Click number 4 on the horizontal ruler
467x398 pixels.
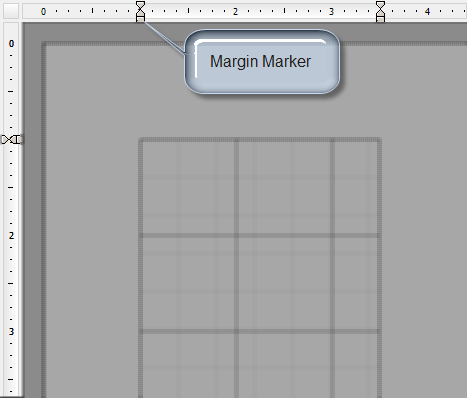pyautogui.click(x=427, y=12)
